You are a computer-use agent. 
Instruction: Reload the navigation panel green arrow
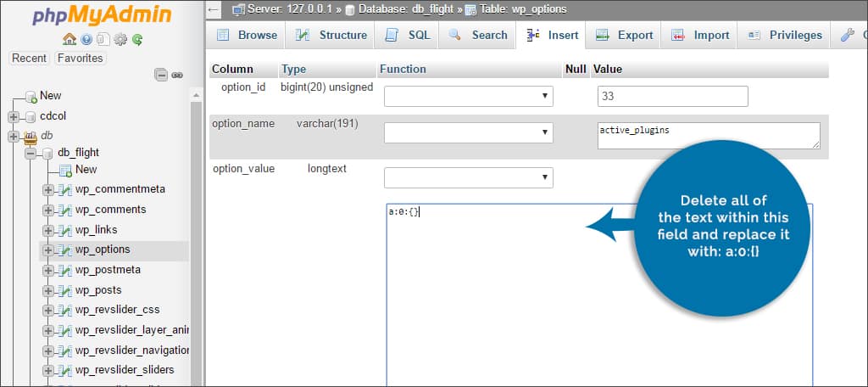(x=137, y=39)
